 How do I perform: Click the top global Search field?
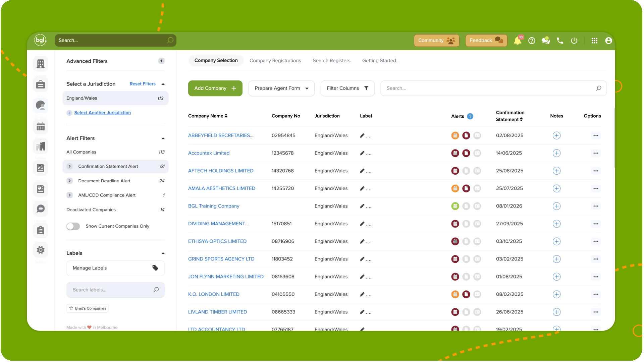[115, 40]
